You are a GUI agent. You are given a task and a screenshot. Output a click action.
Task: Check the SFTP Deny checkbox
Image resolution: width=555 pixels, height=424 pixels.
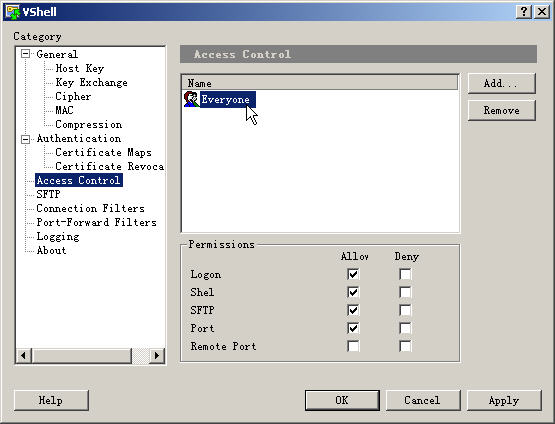pos(405,310)
